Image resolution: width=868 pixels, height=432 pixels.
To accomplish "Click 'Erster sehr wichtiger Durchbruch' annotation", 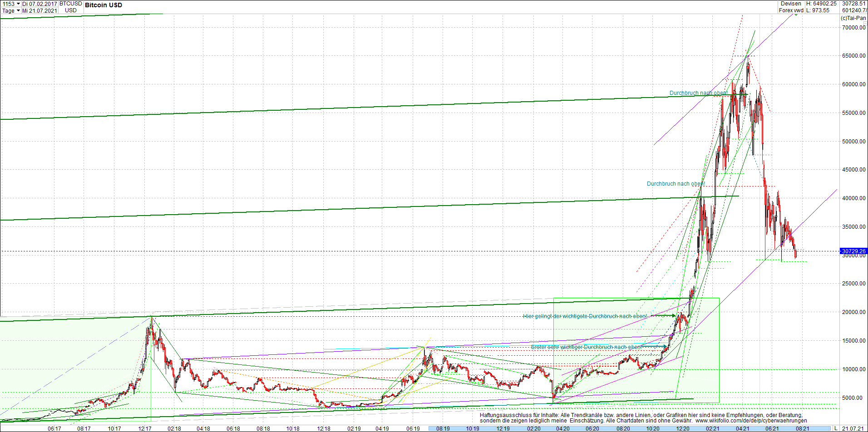I will (587, 347).
